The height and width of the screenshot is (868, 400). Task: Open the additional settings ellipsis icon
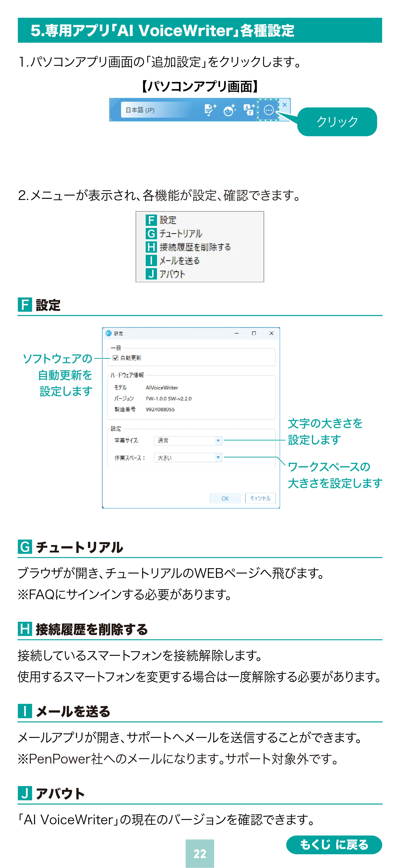click(268, 110)
